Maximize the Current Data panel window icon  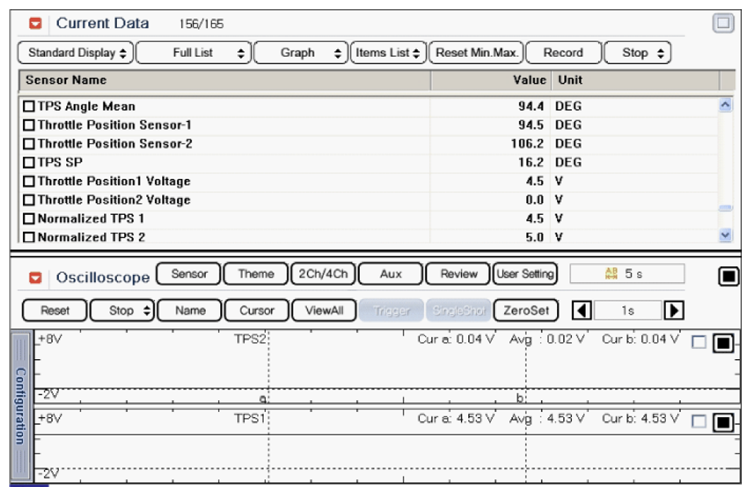pos(723,23)
